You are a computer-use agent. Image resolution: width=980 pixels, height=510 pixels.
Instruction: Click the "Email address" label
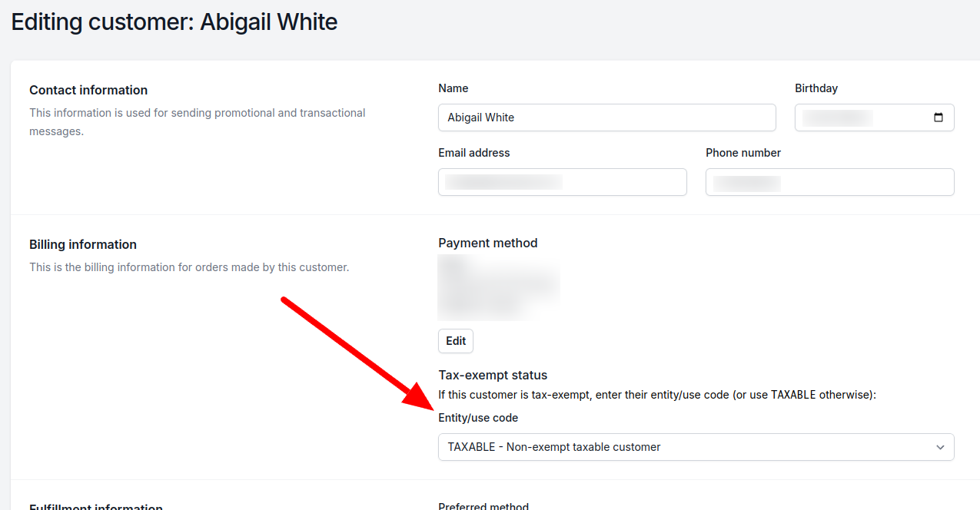[473, 153]
